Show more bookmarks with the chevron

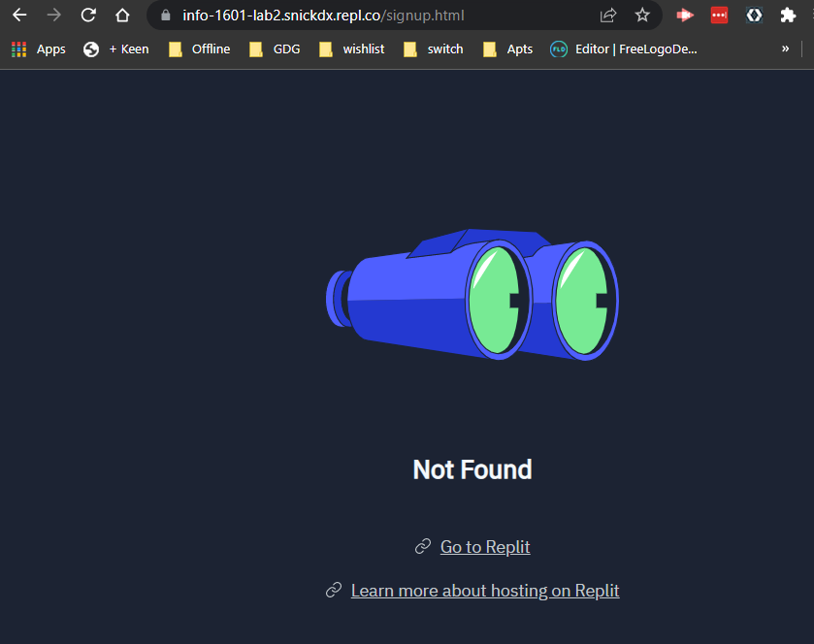tap(786, 48)
